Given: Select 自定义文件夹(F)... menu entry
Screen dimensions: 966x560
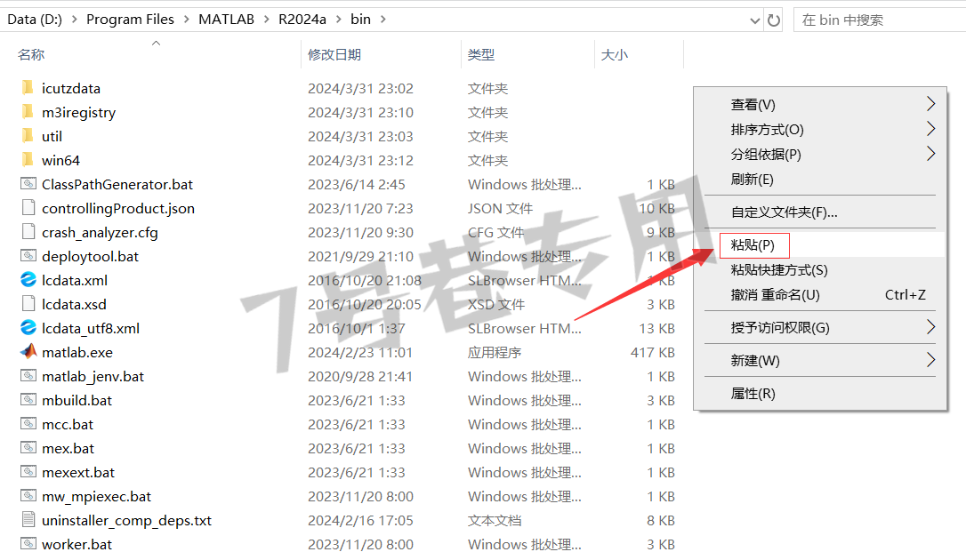Looking at the screenshot, I should [x=821, y=212].
